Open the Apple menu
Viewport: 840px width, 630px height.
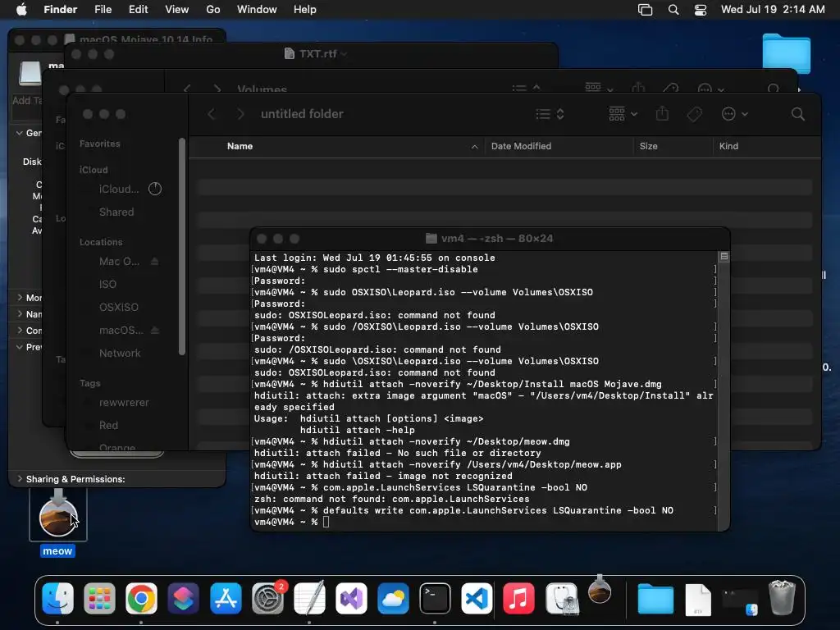click(x=21, y=9)
